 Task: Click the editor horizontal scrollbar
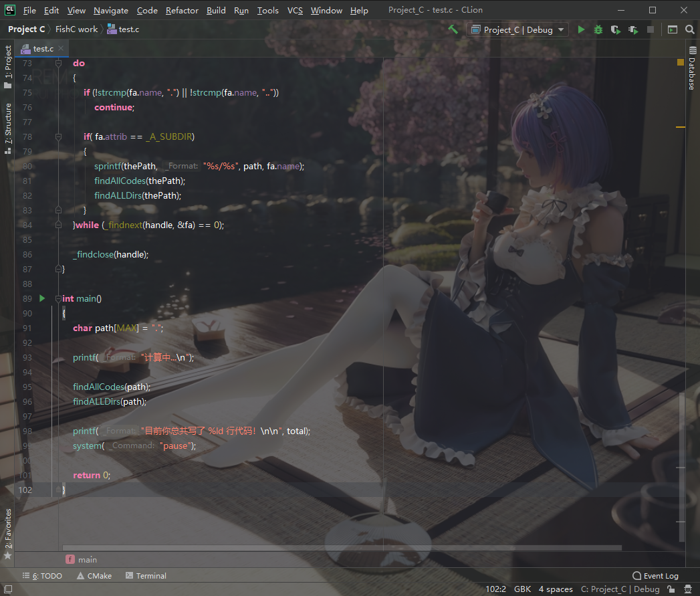(x=342, y=548)
